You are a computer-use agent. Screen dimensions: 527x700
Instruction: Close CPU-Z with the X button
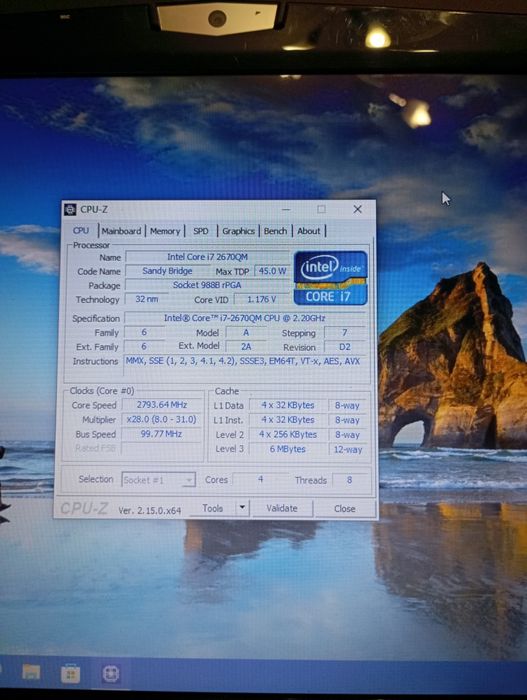pos(357,209)
